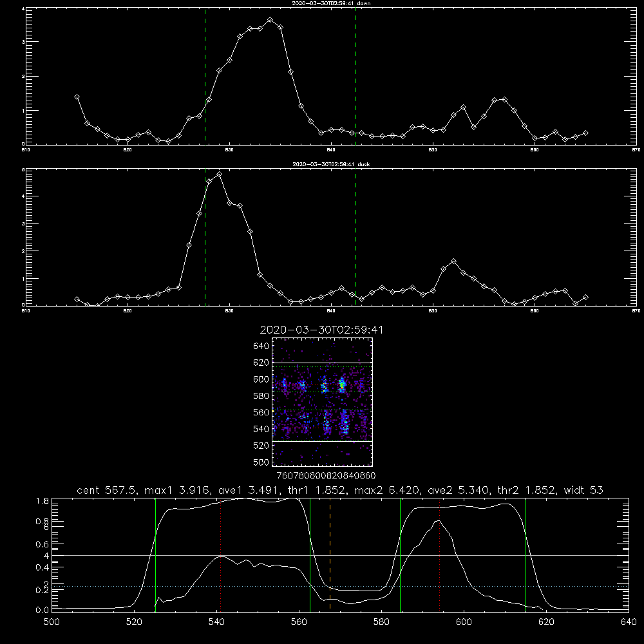The height and width of the screenshot is (644, 644).
Task: Click the left green dashed line in dusk plot
Action: 205,237
